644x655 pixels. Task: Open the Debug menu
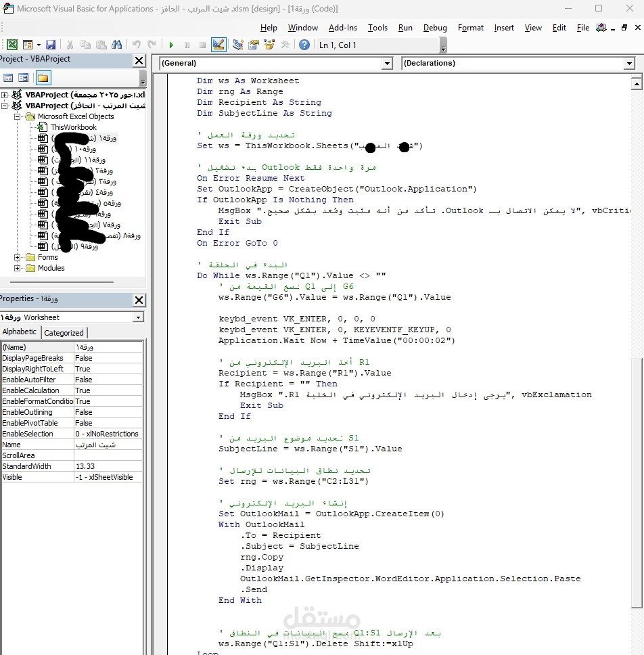click(435, 28)
